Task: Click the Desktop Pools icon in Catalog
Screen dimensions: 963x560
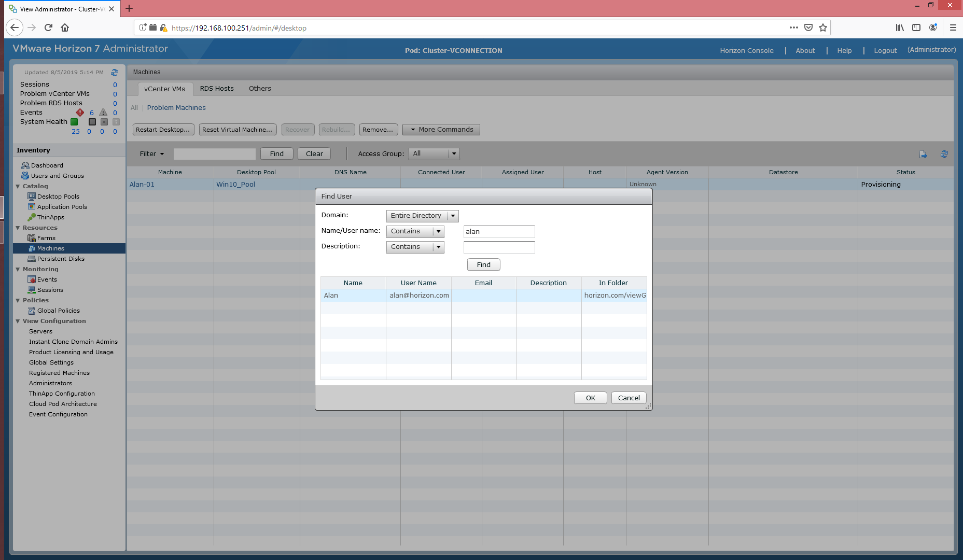Action: [32, 197]
